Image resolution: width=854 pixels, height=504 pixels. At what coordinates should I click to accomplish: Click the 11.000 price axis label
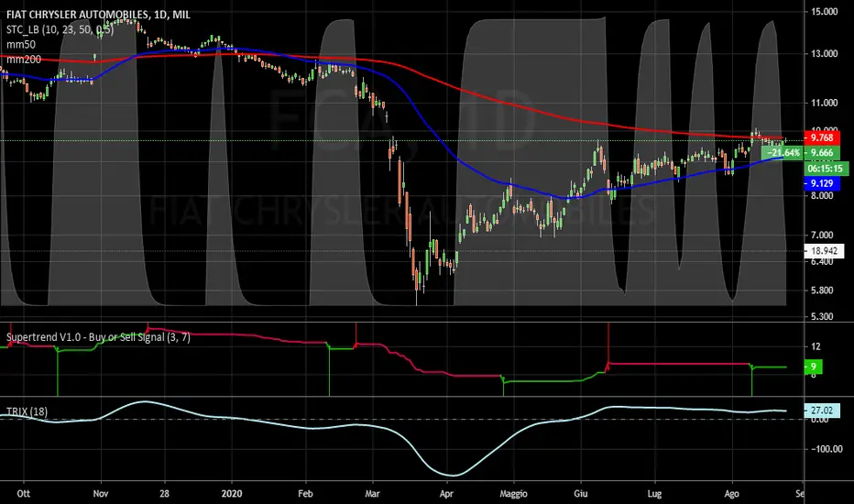[824, 103]
